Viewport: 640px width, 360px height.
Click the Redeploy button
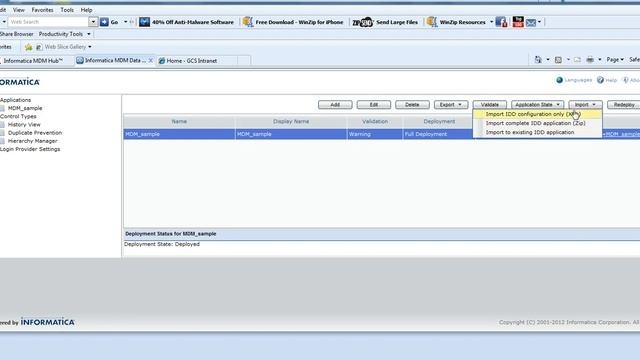tap(624, 105)
